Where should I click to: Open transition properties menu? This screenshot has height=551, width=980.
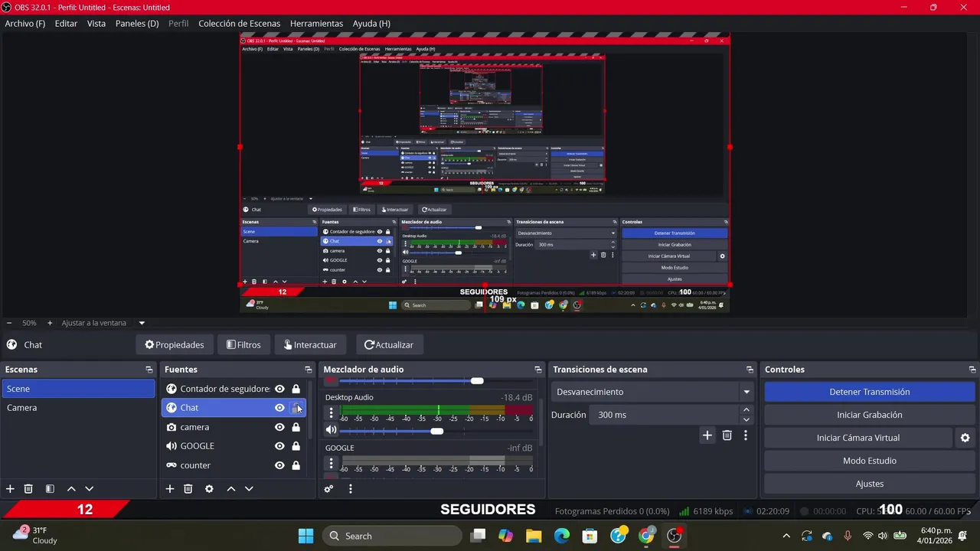746,435
